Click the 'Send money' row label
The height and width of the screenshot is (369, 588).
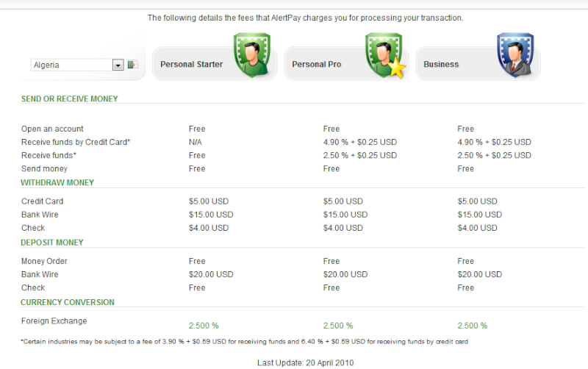pos(44,169)
